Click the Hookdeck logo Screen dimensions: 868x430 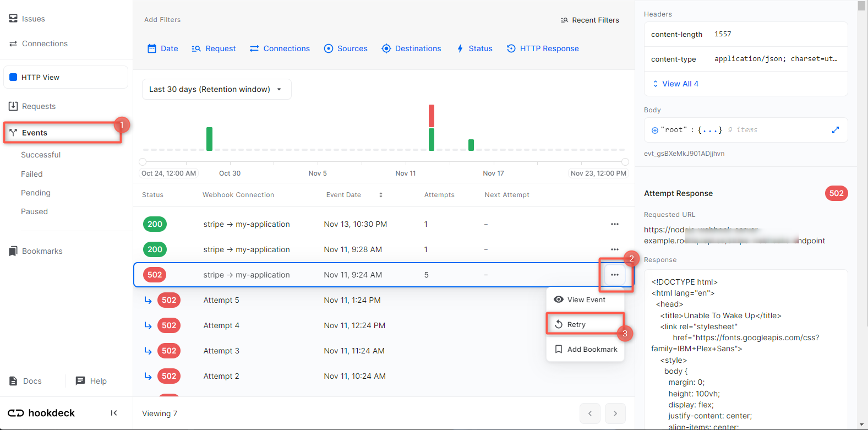(41, 413)
